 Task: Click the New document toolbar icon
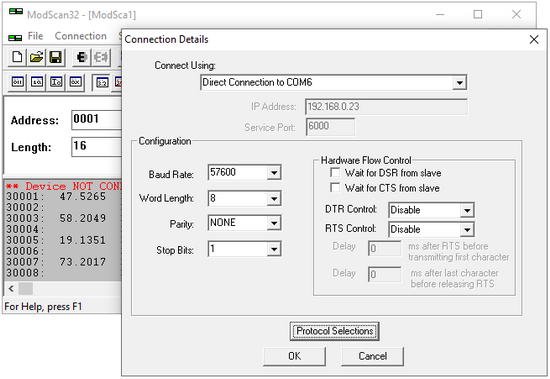(17, 57)
